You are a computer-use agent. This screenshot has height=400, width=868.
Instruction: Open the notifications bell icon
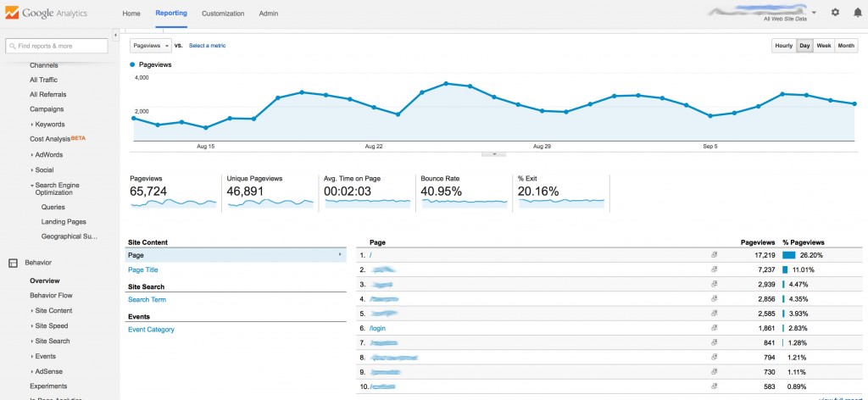tap(858, 12)
